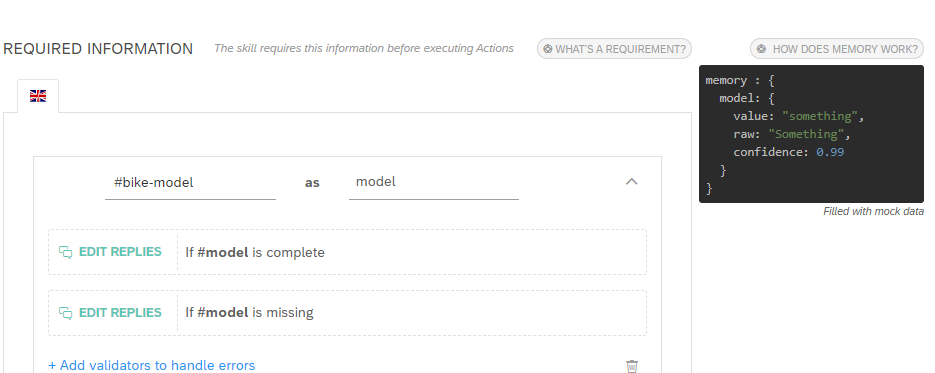Image resolution: width=935 pixels, height=373 pixels.
Task: Click the chat bubbles icon for complete replies
Action: [66, 252]
